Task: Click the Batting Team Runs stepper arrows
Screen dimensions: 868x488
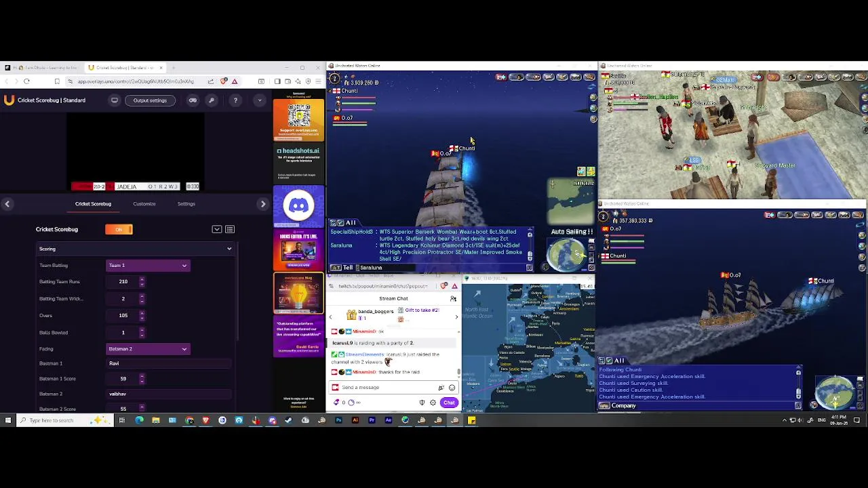Action: (142, 281)
